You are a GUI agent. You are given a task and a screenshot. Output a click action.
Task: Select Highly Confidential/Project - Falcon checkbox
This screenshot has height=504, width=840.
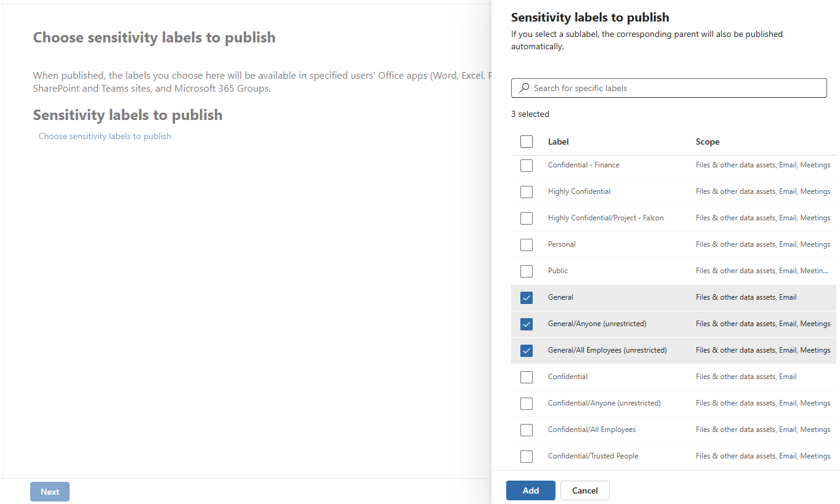pos(527,218)
